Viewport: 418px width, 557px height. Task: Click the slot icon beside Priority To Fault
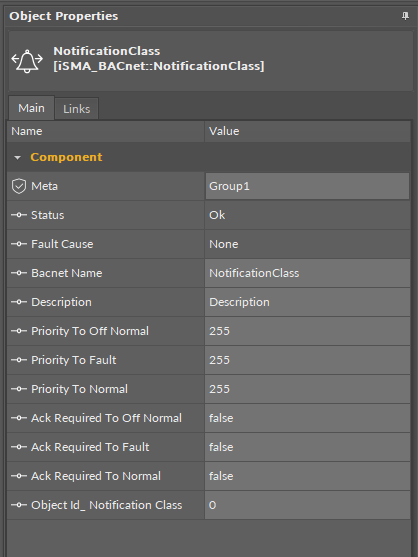click(19, 360)
